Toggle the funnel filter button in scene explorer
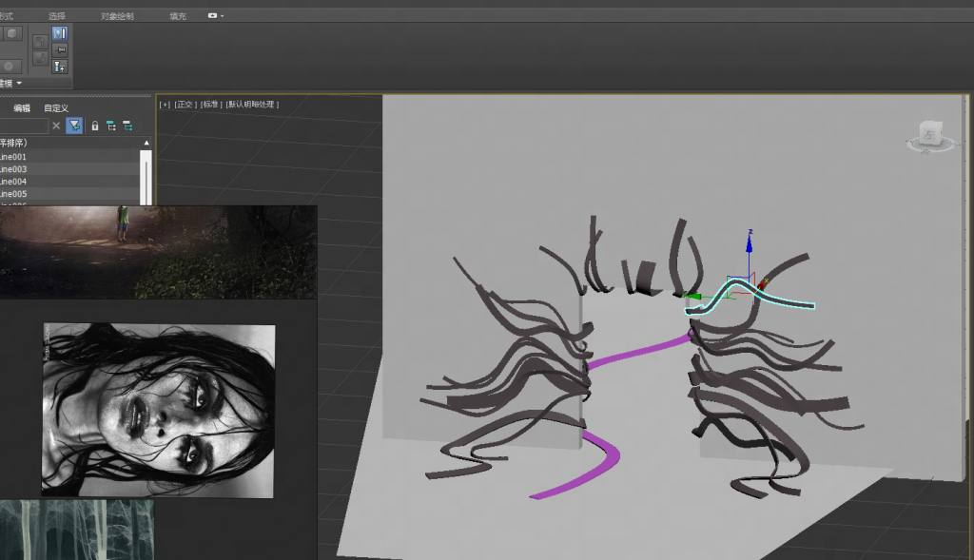This screenshot has width=974, height=560. click(74, 126)
